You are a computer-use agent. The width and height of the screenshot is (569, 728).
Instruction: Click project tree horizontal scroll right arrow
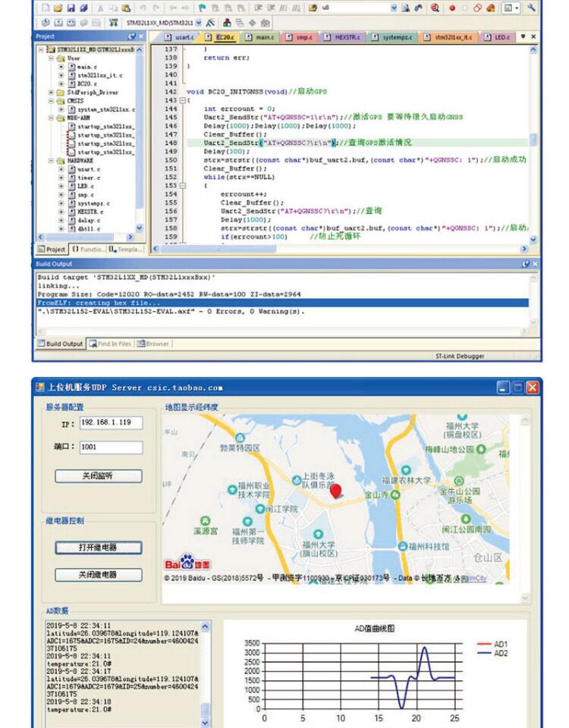[130, 237]
